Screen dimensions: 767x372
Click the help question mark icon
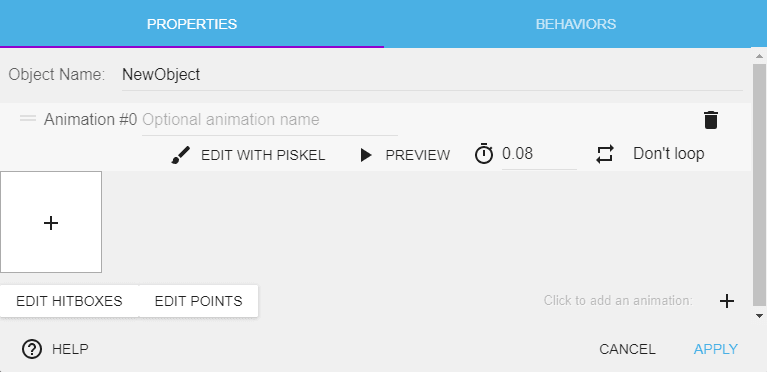[x=32, y=349]
